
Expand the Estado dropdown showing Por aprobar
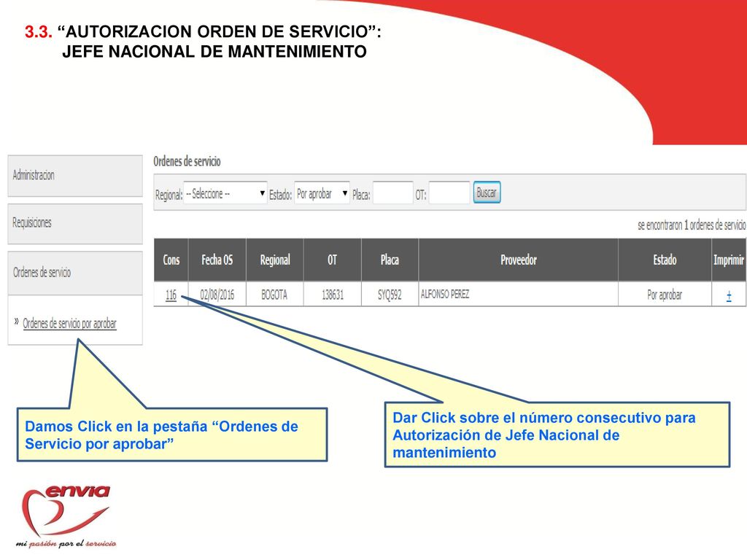click(322, 193)
